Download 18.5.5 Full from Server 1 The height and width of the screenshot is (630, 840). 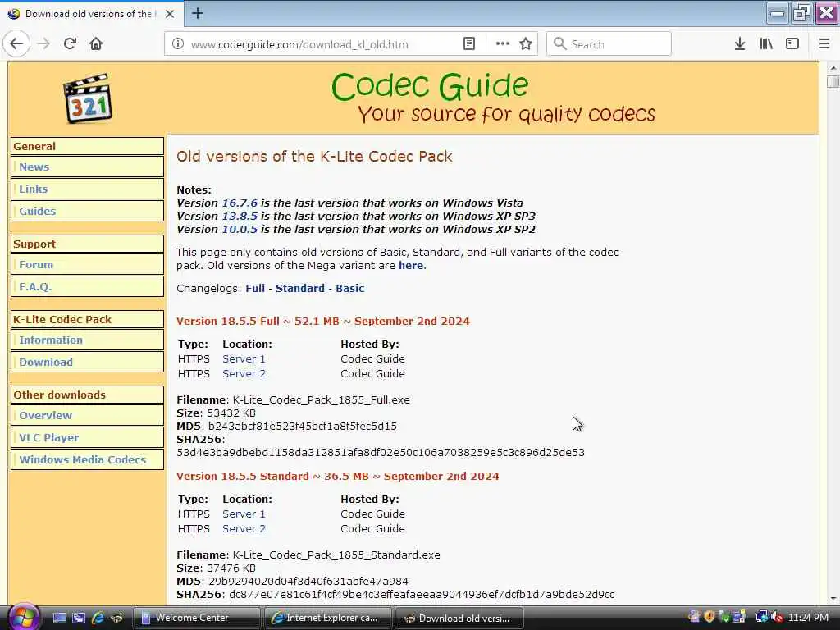pos(244,359)
